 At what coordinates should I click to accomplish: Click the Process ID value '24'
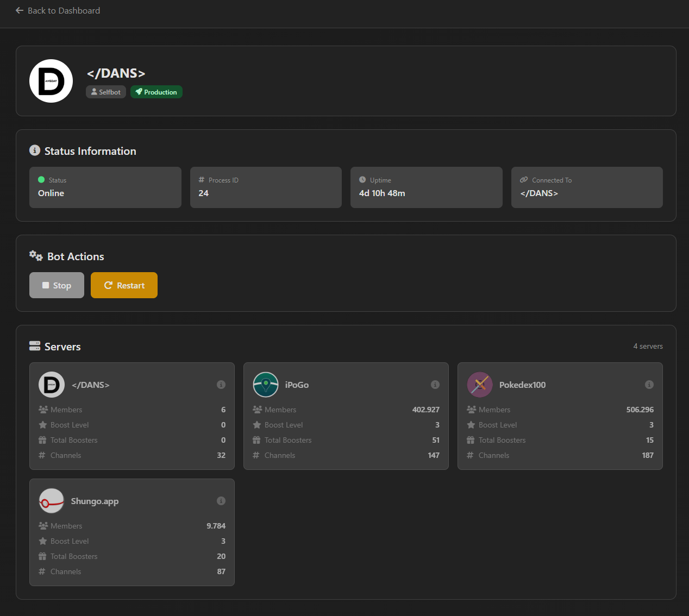coord(204,193)
